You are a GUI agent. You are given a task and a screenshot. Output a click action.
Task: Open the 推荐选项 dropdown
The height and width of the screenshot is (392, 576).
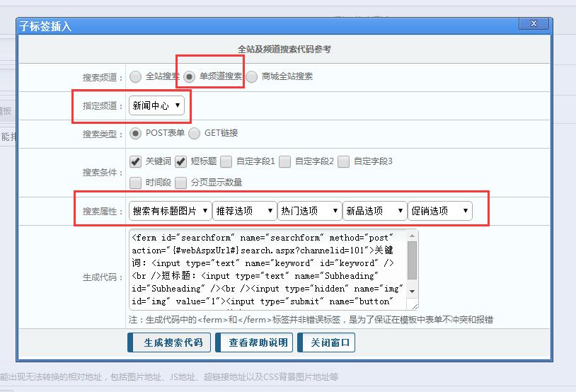(245, 211)
